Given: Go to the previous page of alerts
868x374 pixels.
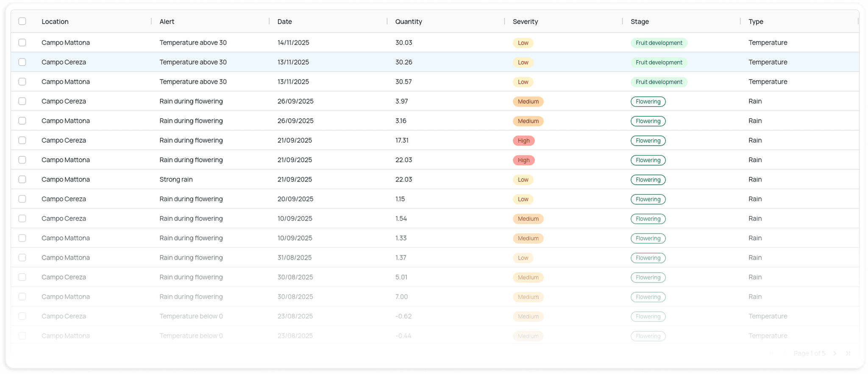Looking at the screenshot, I should [785, 353].
